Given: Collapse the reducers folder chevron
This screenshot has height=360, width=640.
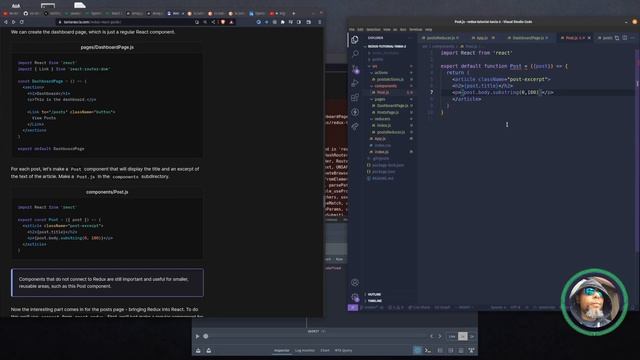Looking at the screenshot, I should 372,119.
